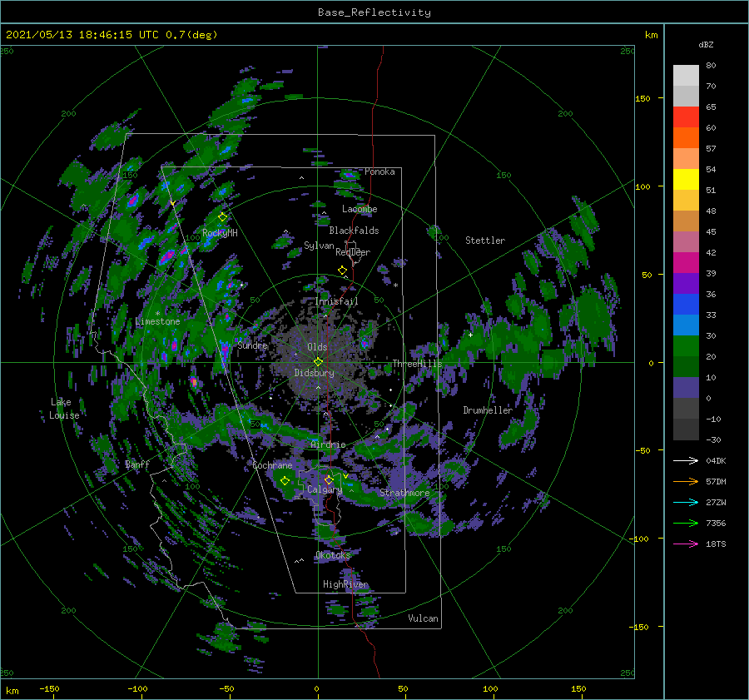This screenshot has width=749, height=700.
Task: Click the ThreeHills label
Action: (x=418, y=364)
